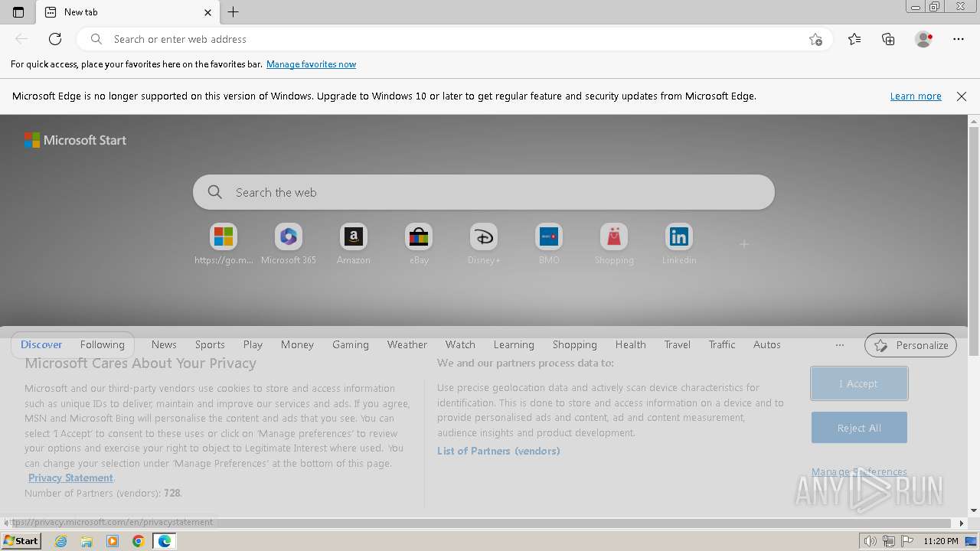
Task: Open List of Partners (vendors) link
Action: [x=498, y=451]
